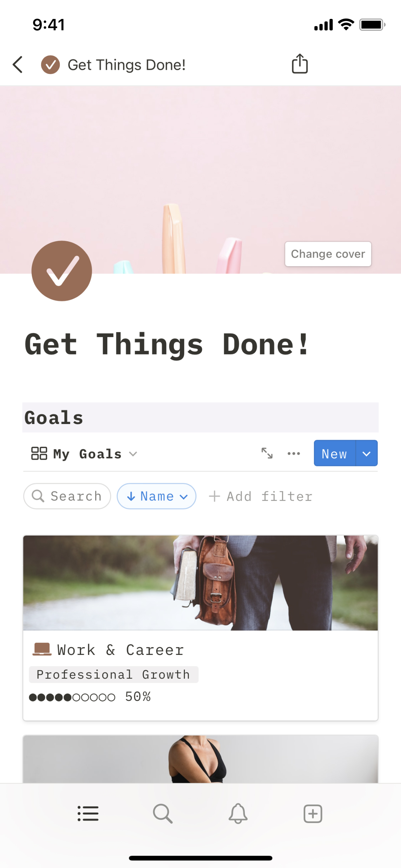This screenshot has height=868, width=401.
Task: Open the three-dot database options menu
Action: [x=294, y=453]
